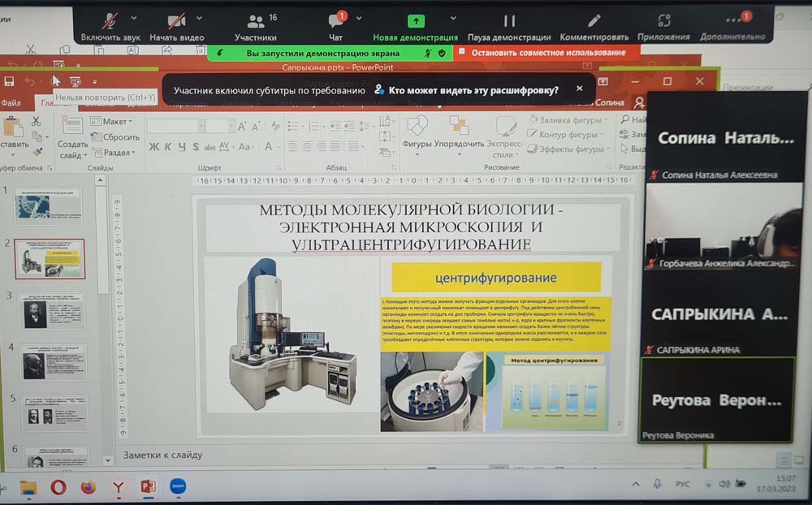Open the Zoom Чат icon
This screenshot has width=812, height=505.
click(x=335, y=22)
